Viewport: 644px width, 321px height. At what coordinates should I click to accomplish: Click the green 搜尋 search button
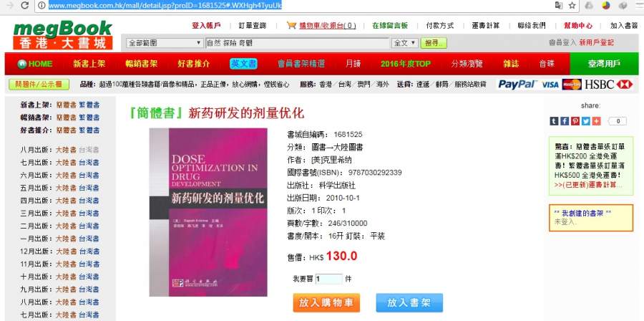[434, 43]
